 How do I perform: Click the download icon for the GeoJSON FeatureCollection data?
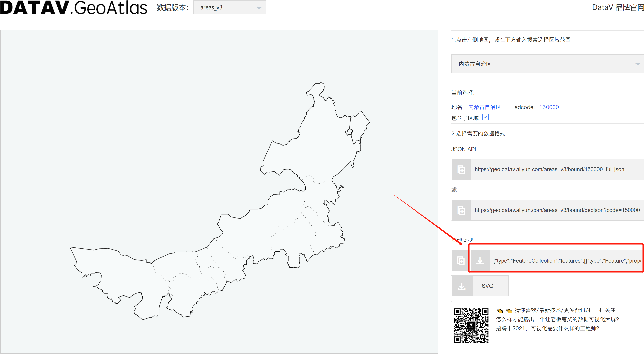[480, 260]
